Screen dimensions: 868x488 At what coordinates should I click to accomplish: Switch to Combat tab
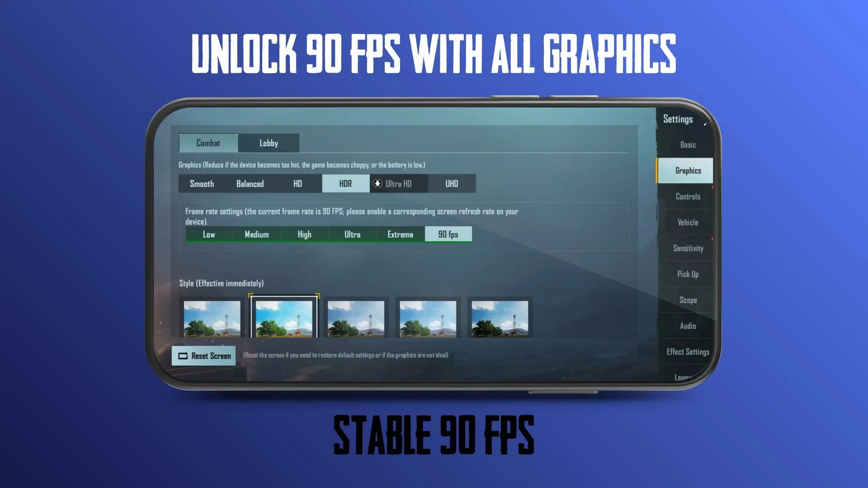click(208, 143)
